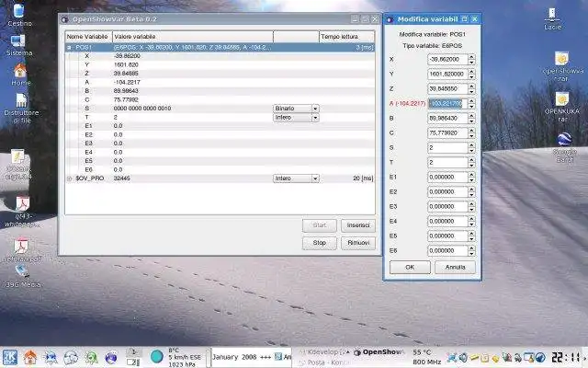
Task: Switch to the Posta - Kontact taskbar entry
Action: [324, 362]
